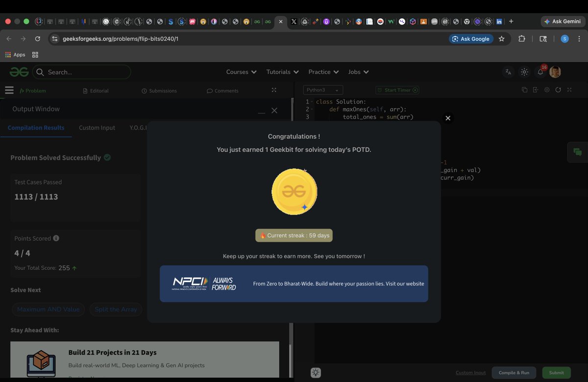Switch to the LinkedIn browser tab

click(499, 22)
